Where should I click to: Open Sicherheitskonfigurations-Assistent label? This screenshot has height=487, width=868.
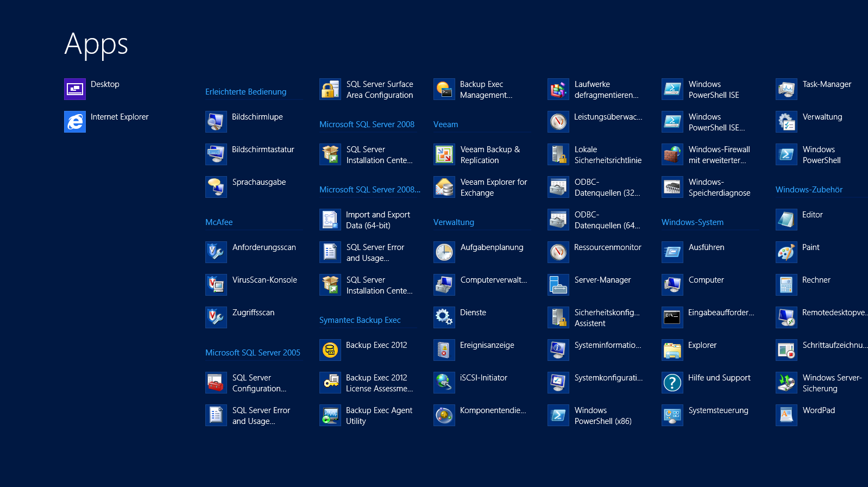(x=607, y=318)
